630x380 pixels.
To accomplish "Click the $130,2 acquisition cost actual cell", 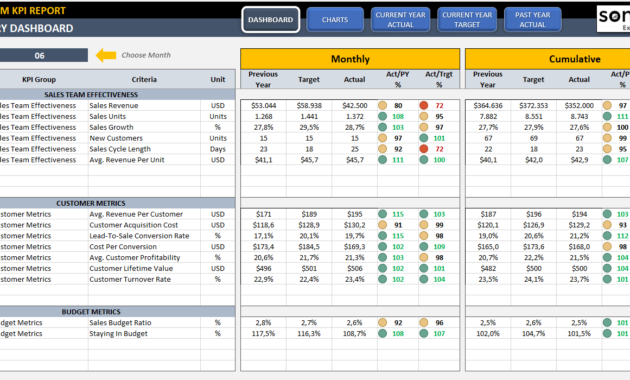I will click(x=355, y=225).
